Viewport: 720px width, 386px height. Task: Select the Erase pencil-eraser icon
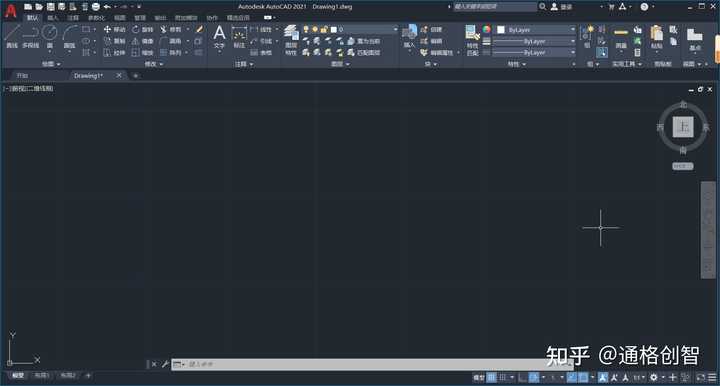click(x=199, y=29)
